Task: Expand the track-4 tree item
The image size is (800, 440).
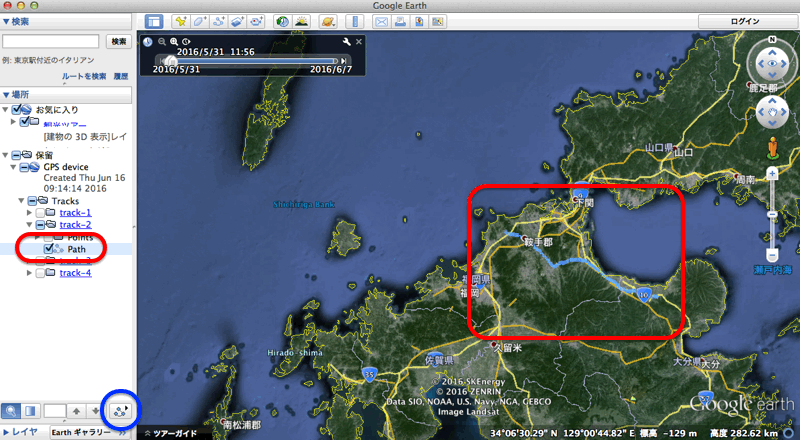Action: [28, 273]
